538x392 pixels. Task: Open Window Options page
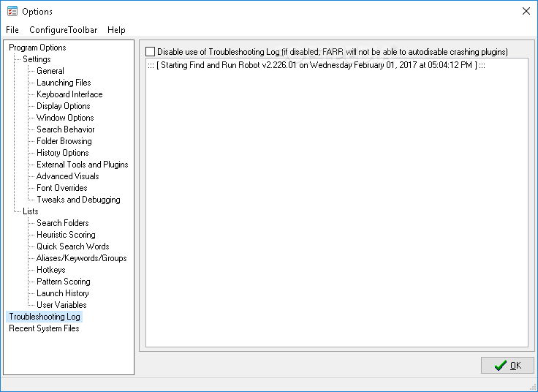(65, 118)
